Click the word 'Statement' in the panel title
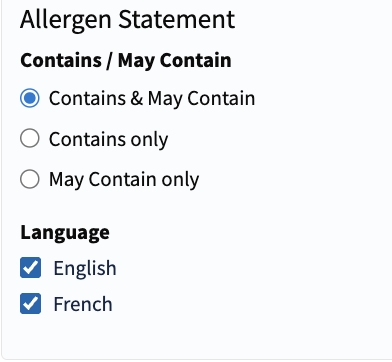 (x=177, y=19)
